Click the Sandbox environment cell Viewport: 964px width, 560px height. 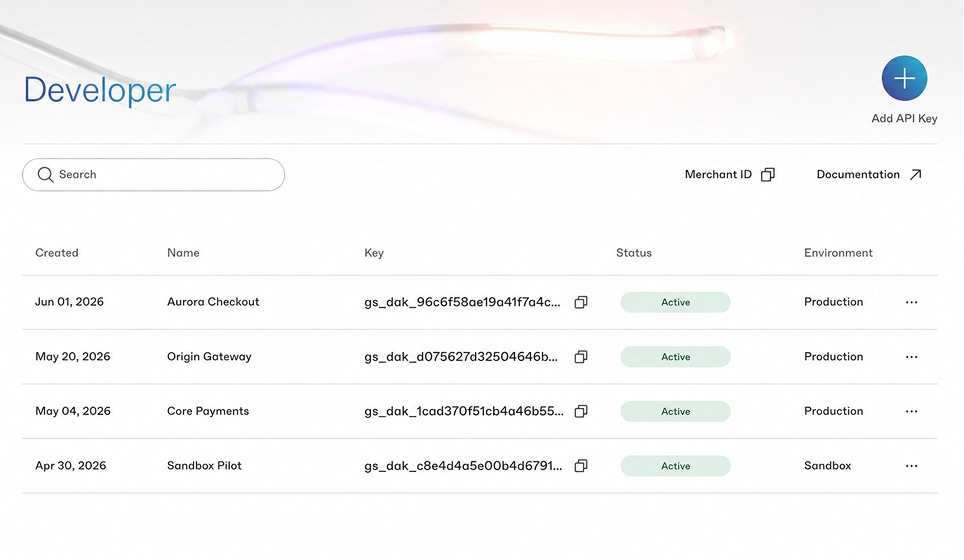tap(828, 466)
